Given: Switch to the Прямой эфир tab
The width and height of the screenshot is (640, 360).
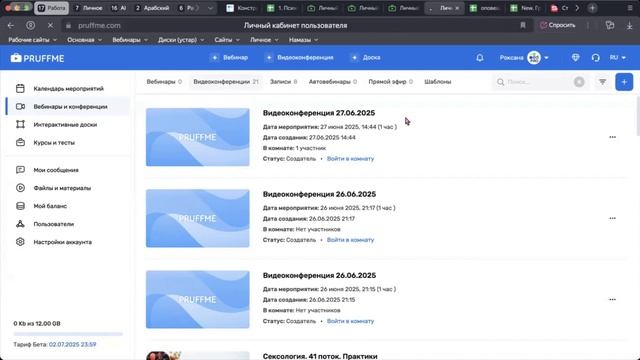Looking at the screenshot, I should coord(390,82).
